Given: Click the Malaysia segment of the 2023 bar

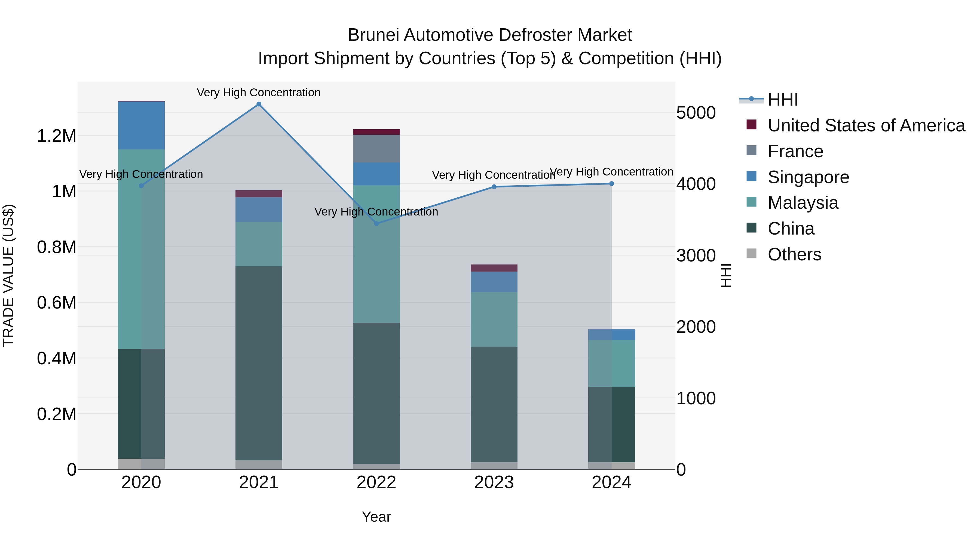Looking at the screenshot, I should 494,319.
